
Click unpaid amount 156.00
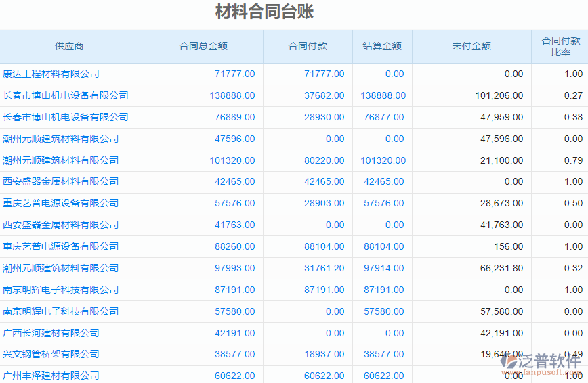[509, 246]
